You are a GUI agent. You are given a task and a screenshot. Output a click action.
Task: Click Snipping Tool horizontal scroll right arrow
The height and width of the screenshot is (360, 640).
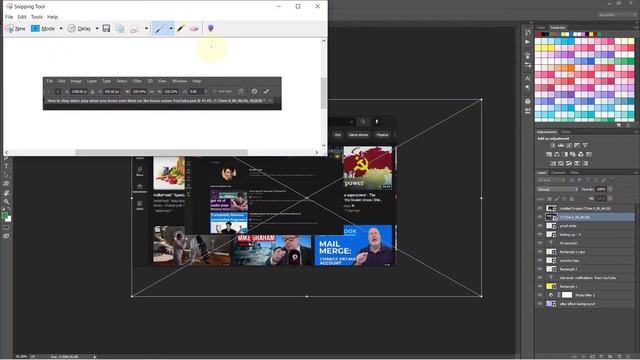click(x=317, y=152)
